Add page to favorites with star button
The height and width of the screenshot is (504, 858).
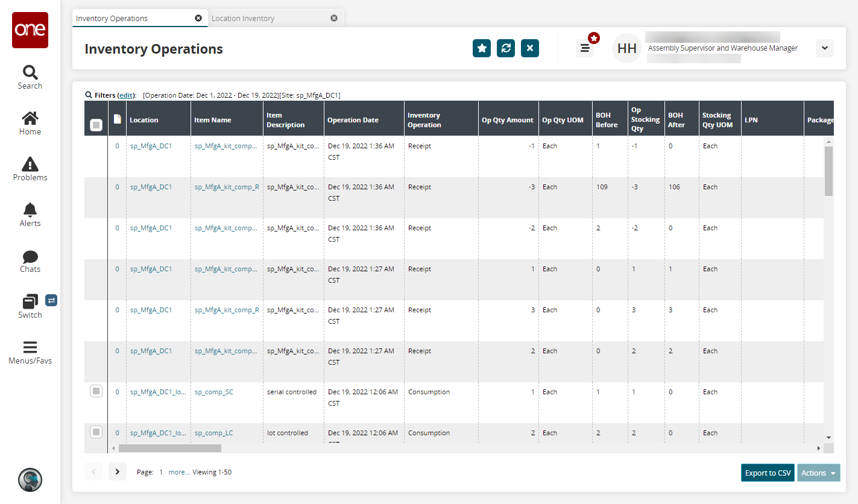pyautogui.click(x=481, y=48)
